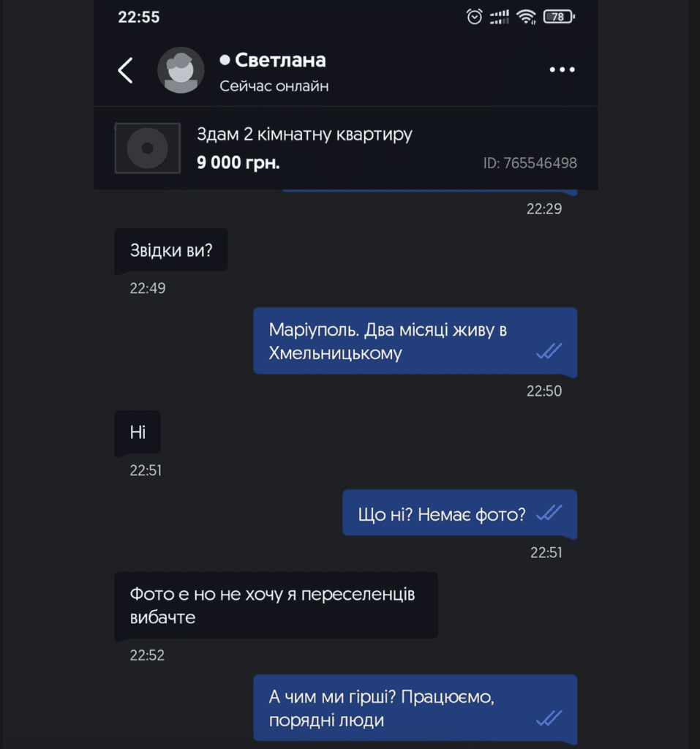Tap read checkmarks on 'А чим ми гірші' message
Image resolution: width=700 pixels, height=749 pixels.
point(549,719)
